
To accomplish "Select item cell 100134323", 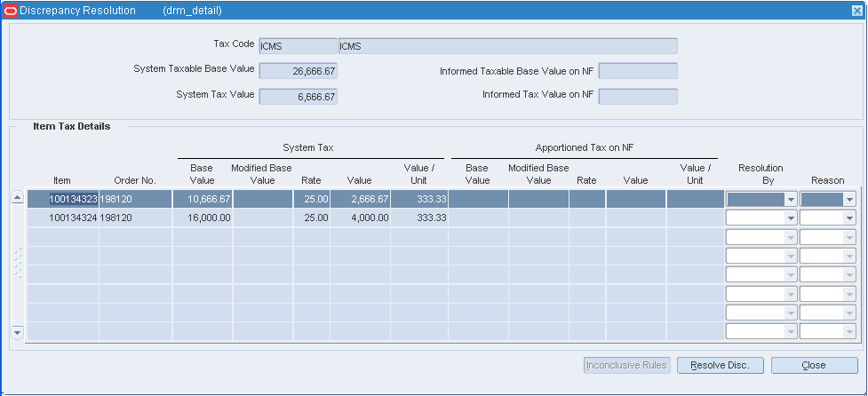I will pos(63,199).
